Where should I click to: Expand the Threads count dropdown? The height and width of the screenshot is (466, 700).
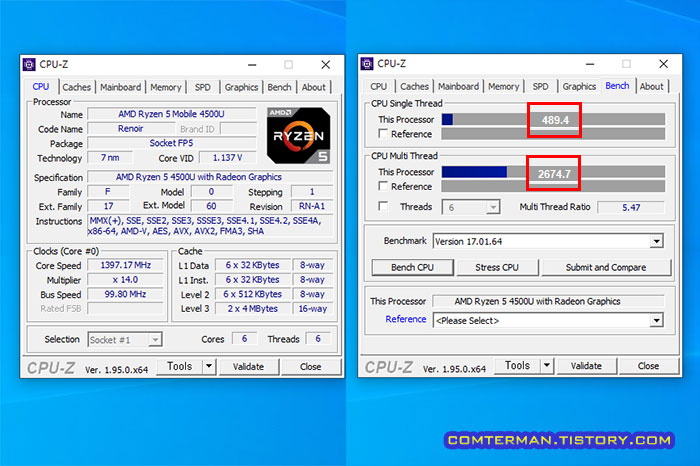pos(493,207)
